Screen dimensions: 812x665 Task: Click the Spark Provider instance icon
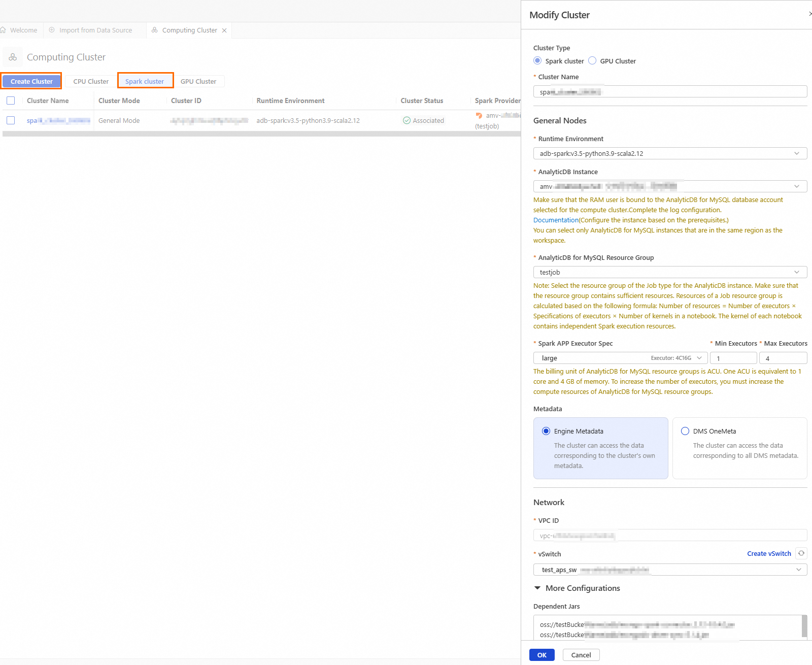pos(479,116)
